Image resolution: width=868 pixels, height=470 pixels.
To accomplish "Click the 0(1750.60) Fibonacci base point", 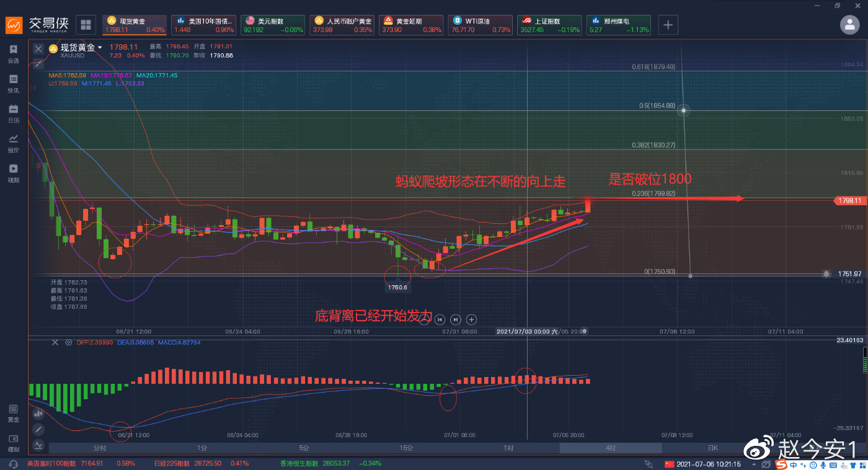I will click(x=690, y=275).
